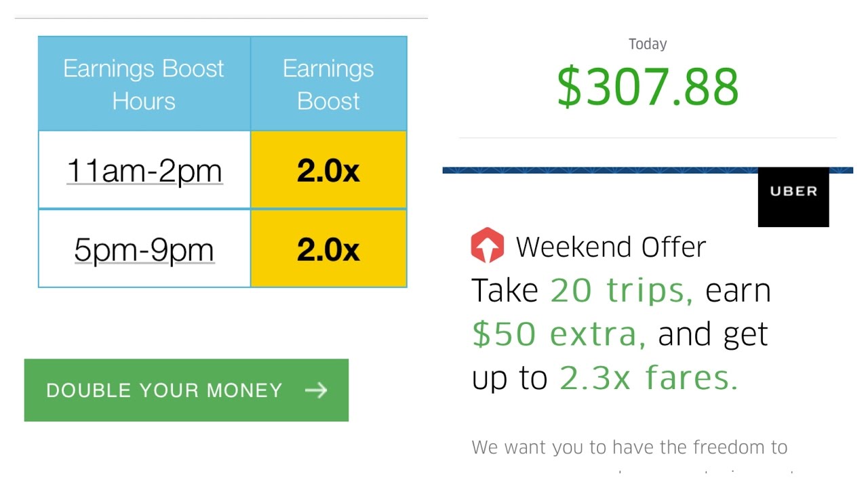
Task: Open the 11am-2pm boost hours link
Action: coord(144,171)
